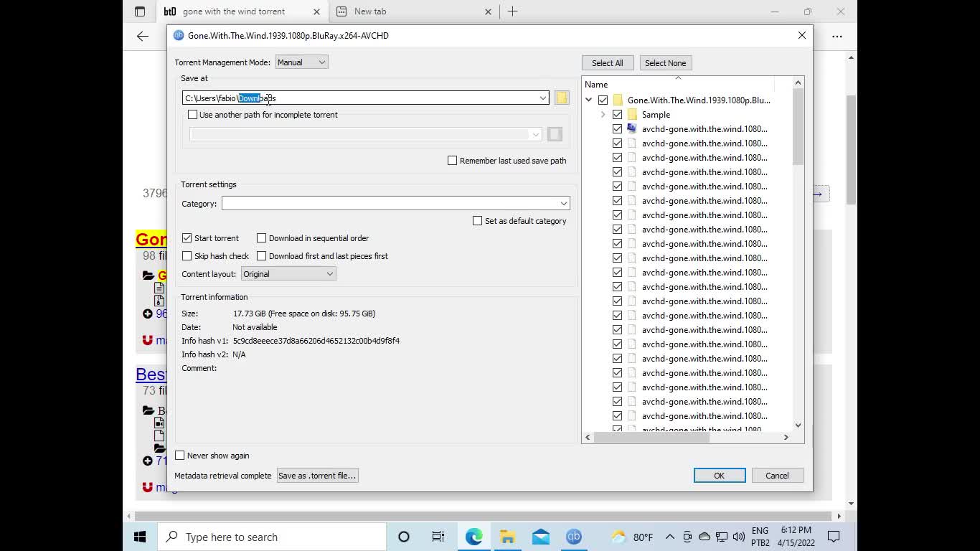The height and width of the screenshot is (551, 980).
Task: Check Remember last used save path
Action: click(x=452, y=161)
